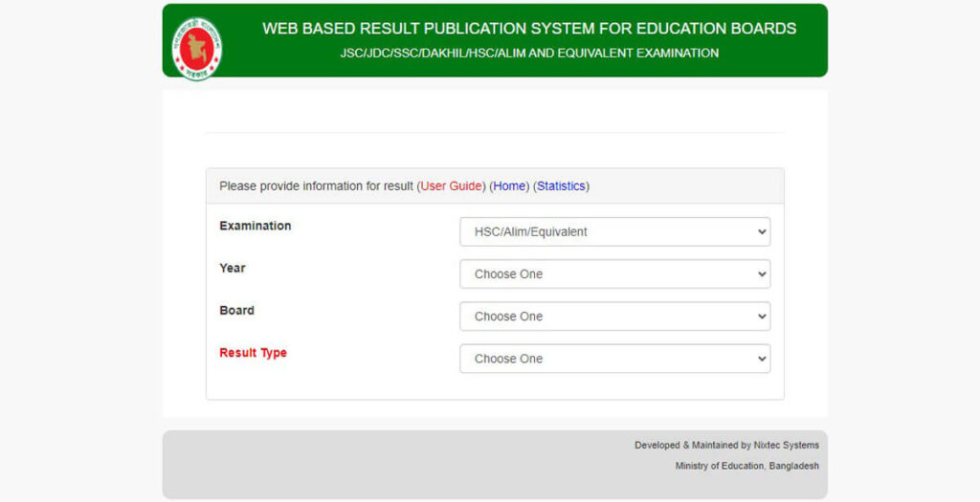980x502 pixels.
Task: Click the Examination field label
Action: click(255, 226)
